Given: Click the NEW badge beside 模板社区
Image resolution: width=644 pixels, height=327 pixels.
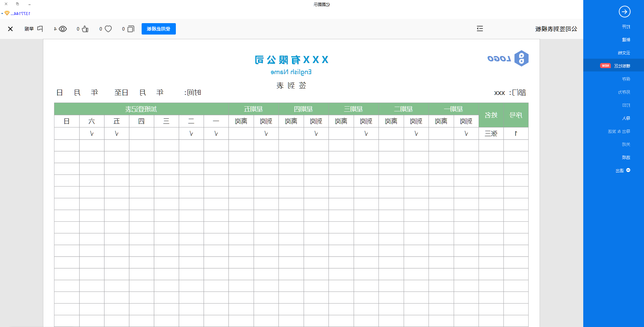Looking at the screenshot, I should tap(605, 66).
